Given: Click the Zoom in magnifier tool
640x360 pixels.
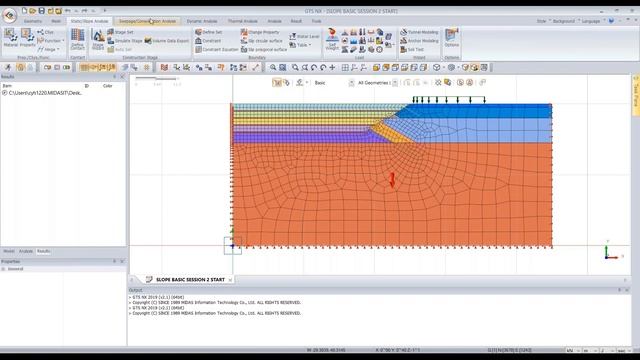Looking at the screenshot, I should [x=273, y=67].
